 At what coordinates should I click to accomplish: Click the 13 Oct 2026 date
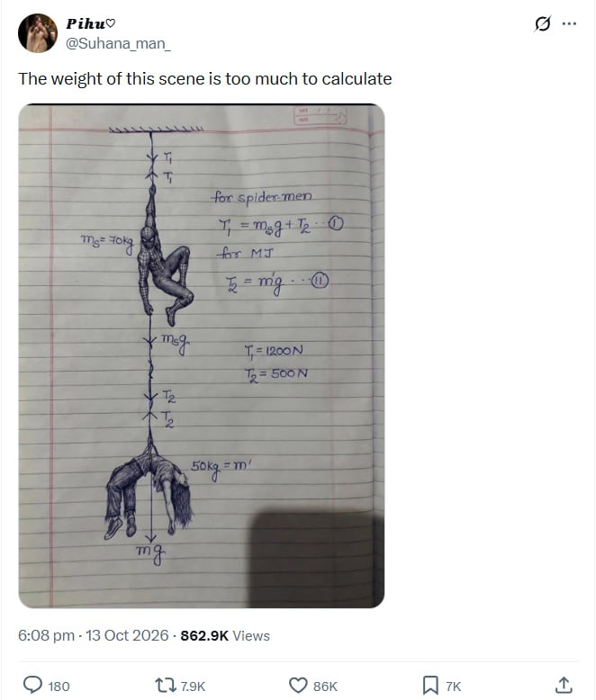coord(127,635)
